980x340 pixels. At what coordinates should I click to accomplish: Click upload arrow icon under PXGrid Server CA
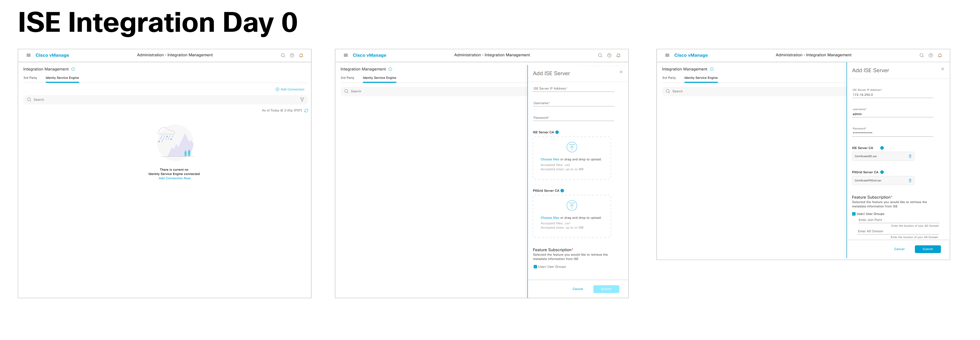(x=571, y=206)
